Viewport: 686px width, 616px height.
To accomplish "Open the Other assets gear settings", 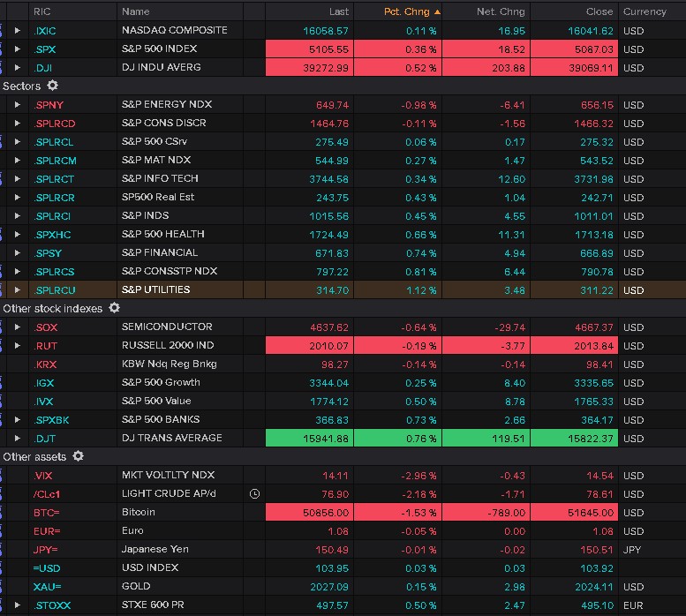I will [x=78, y=456].
